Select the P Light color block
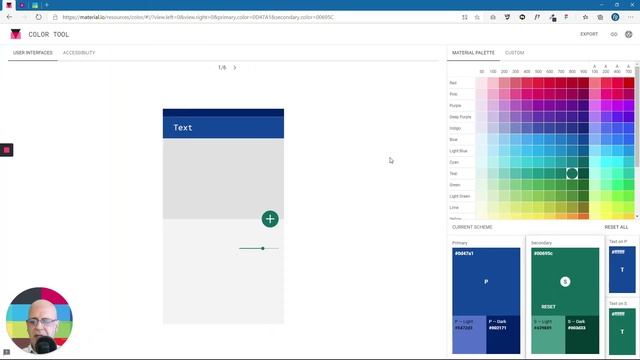Viewport: 640px width, 360px height. pyautogui.click(x=469, y=334)
